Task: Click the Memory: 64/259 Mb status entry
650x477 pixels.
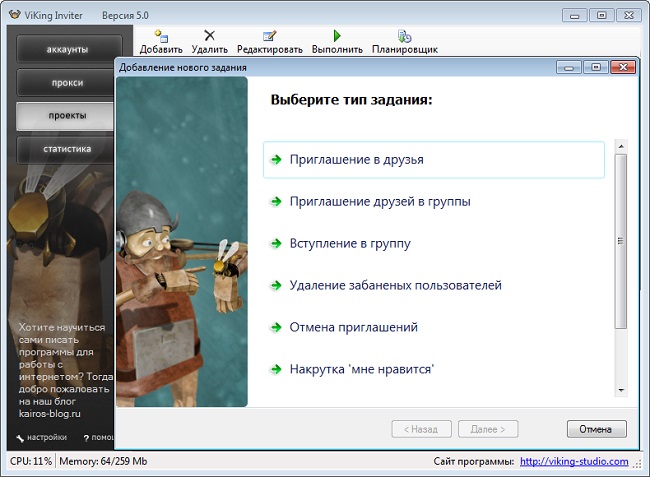Action: 103,461
